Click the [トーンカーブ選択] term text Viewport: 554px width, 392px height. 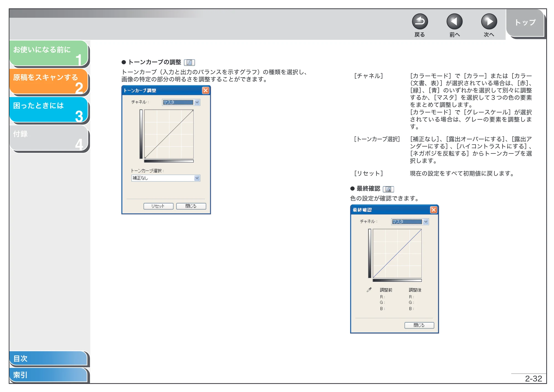377,139
